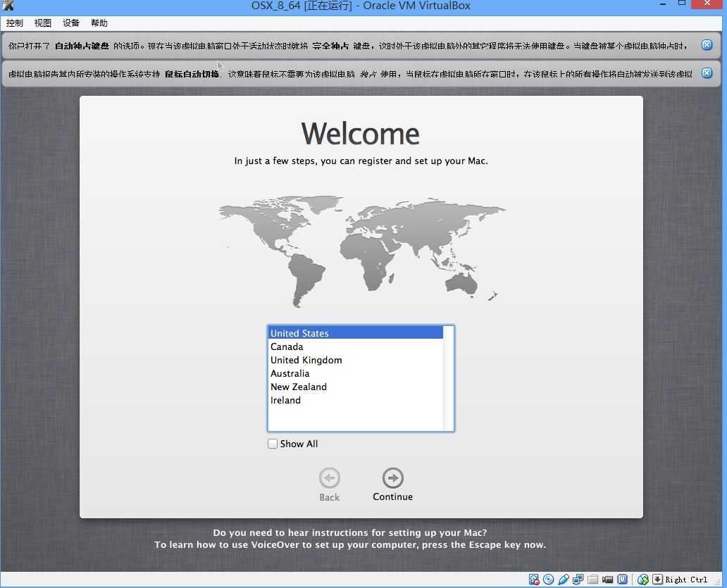Click the USB devices status icon

click(x=564, y=579)
